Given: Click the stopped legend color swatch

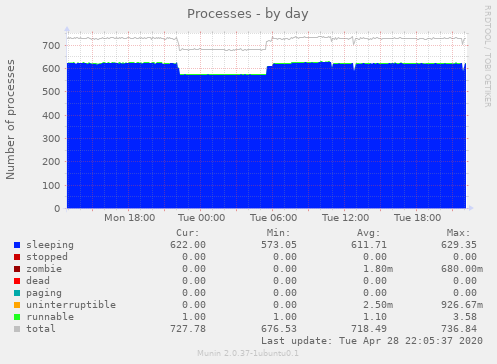Looking at the screenshot, I should (17, 257).
